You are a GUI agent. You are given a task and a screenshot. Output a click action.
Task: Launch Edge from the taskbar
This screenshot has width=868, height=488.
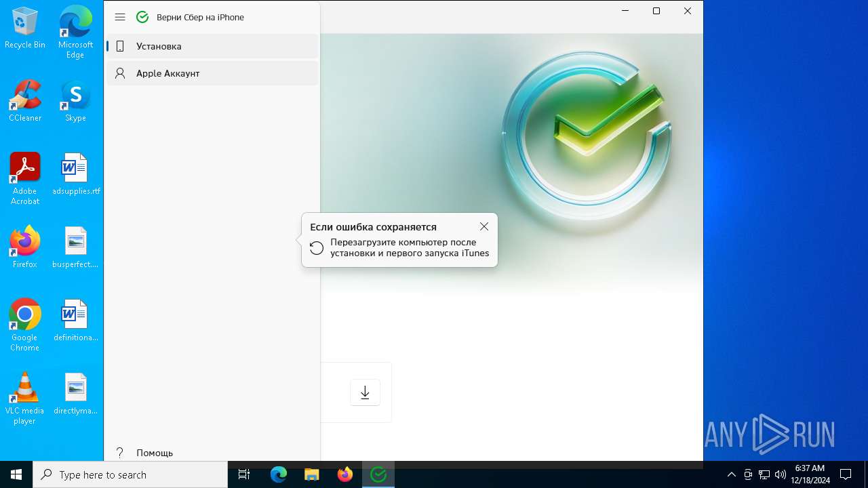coord(279,474)
